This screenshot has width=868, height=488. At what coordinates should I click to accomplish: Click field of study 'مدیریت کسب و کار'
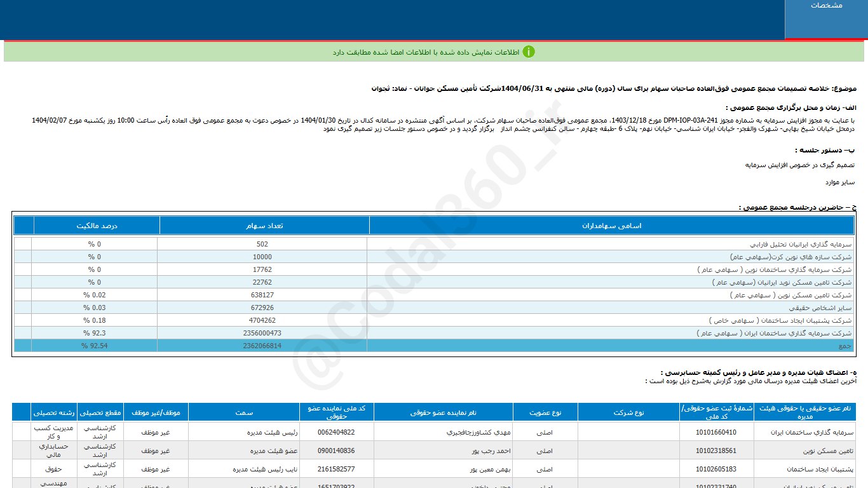[x=55, y=432]
